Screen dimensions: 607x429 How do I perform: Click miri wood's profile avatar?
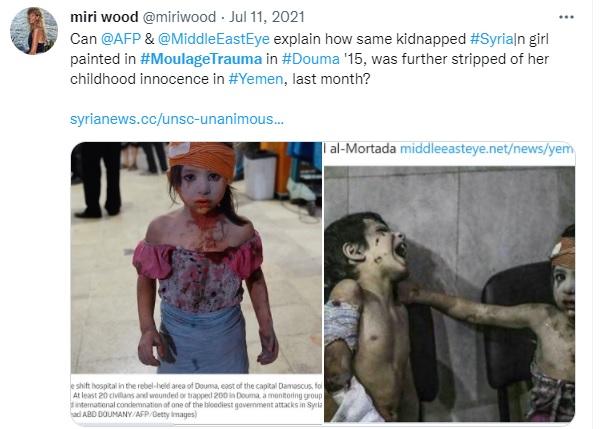pos(34,31)
